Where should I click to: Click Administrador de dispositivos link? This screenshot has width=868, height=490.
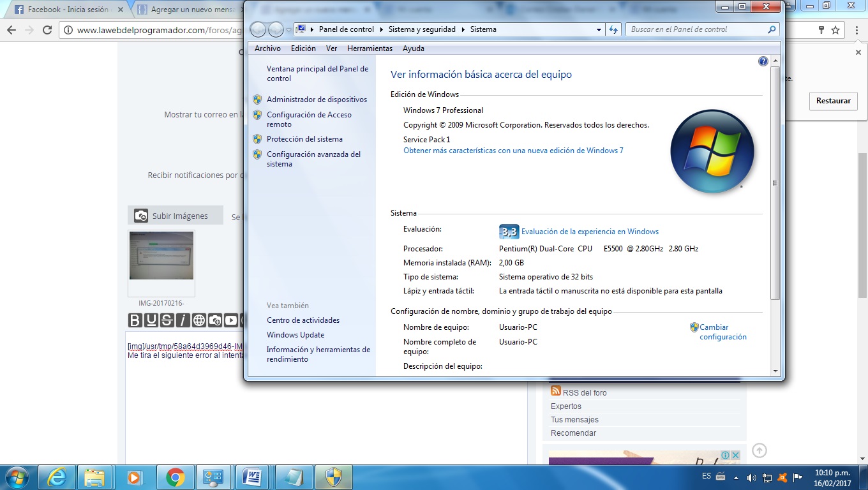pos(317,100)
